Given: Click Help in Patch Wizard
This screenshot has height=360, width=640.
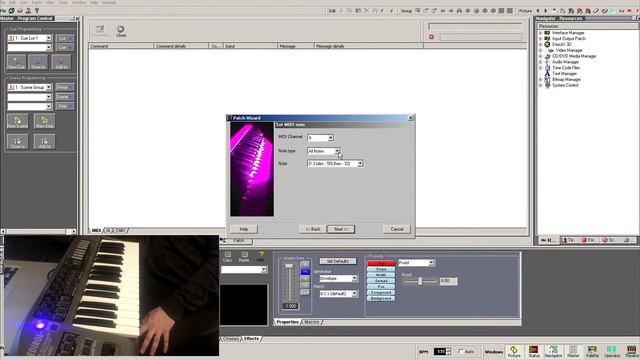Looking at the screenshot, I should pos(244,229).
